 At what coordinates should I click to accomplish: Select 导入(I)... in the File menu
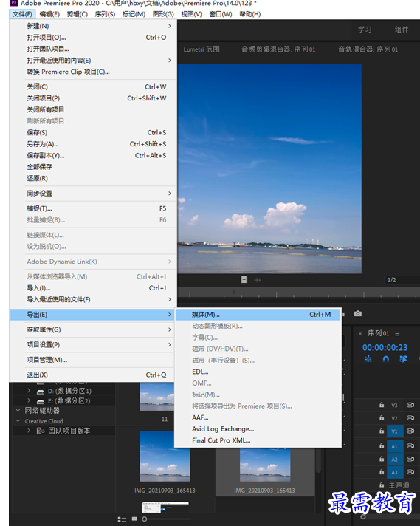tap(93, 288)
